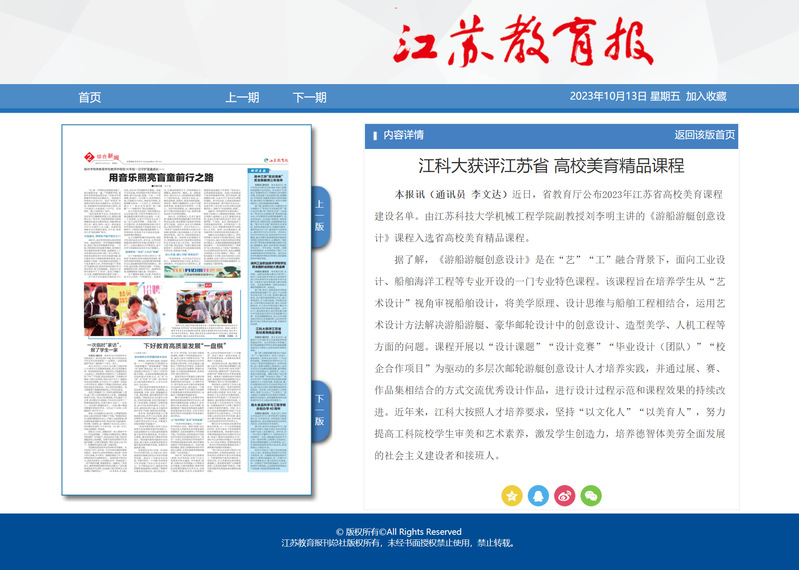Screen dimensions: 799x570
Task: Share article via blue QQ penguin icon
Action: coord(538,495)
